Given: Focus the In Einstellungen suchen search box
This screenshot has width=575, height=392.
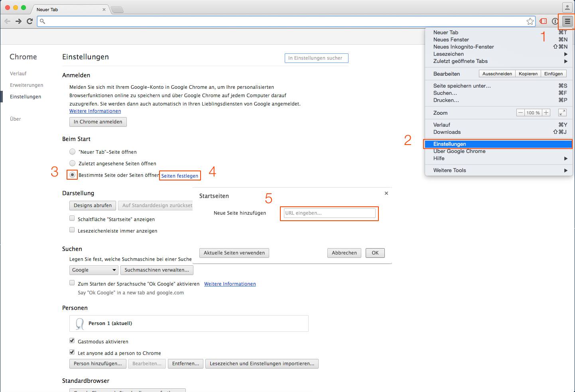Looking at the screenshot, I should [x=317, y=58].
